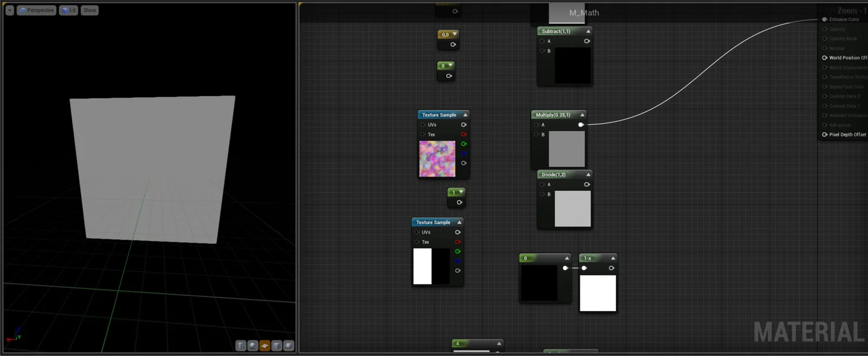Open the Perspective view menu
Screen dimensions: 868x356
tap(36, 10)
